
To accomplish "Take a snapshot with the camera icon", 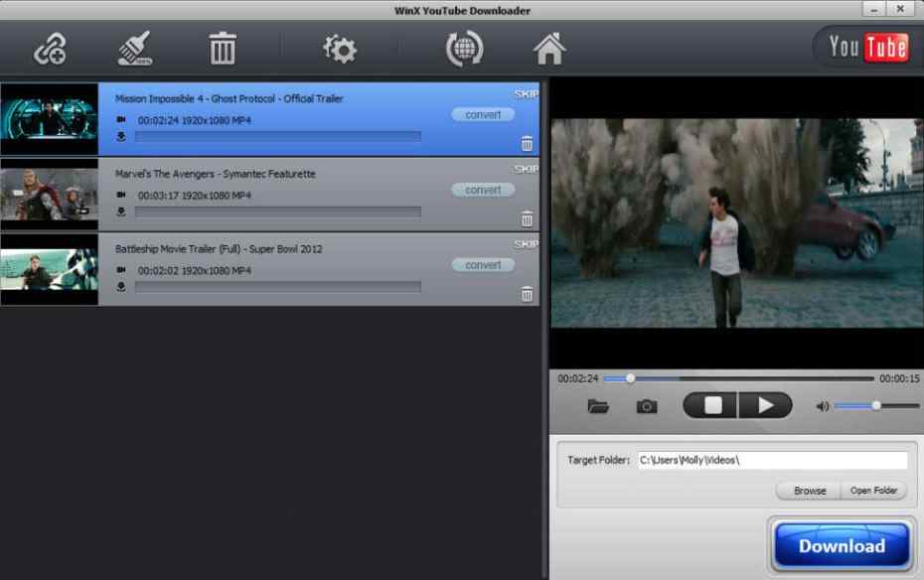I will click(647, 406).
